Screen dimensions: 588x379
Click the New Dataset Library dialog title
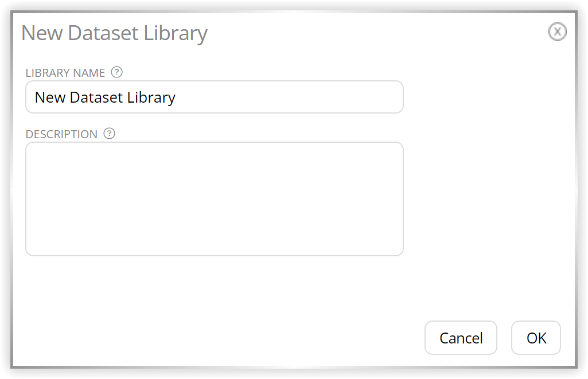click(x=114, y=34)
